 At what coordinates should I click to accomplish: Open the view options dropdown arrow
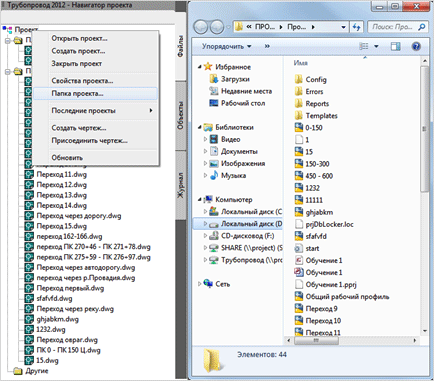(x=376, y=46)
